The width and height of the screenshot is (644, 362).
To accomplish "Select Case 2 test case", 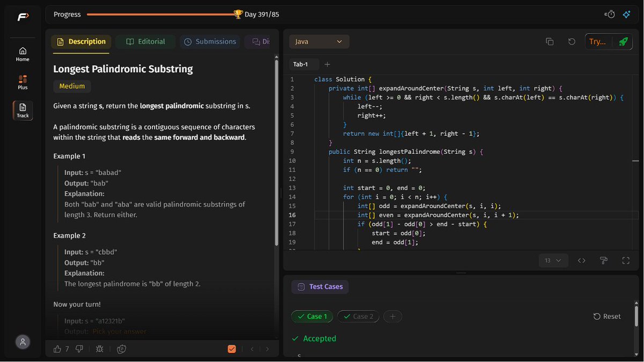I will pos(358,316).
